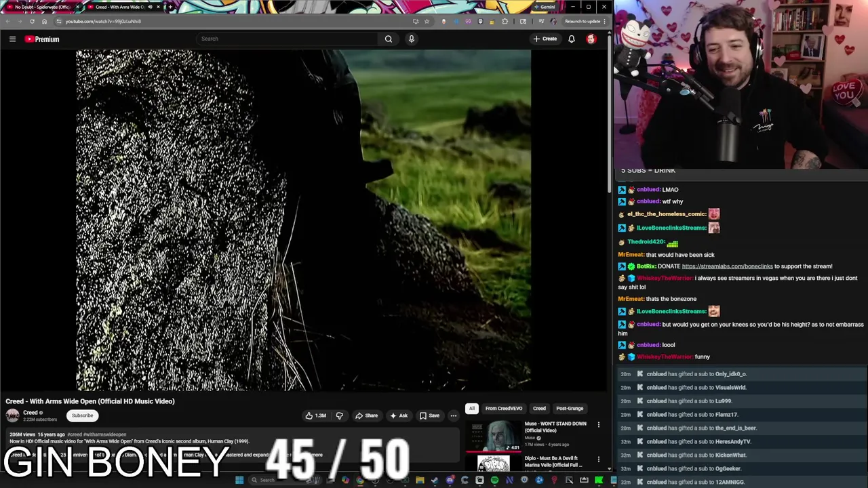Focus the YouTube search field
The height and width of the screenshot is (488, 868).
click(x=286, y=39)
